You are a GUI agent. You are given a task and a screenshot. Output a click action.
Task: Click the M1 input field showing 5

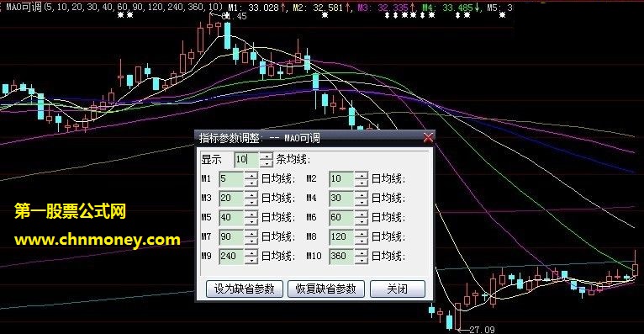point(232,179)
